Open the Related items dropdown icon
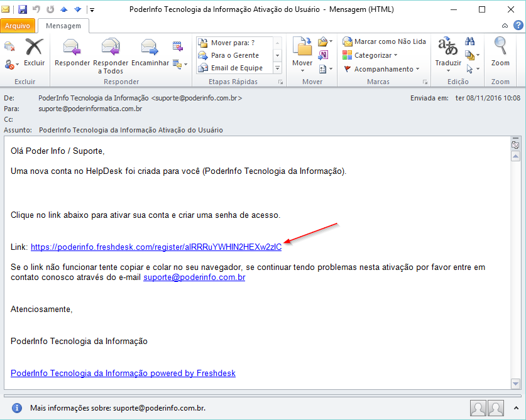Image resolution: width=526 pixels, height=420 pixels. click(x=472, y=55)
